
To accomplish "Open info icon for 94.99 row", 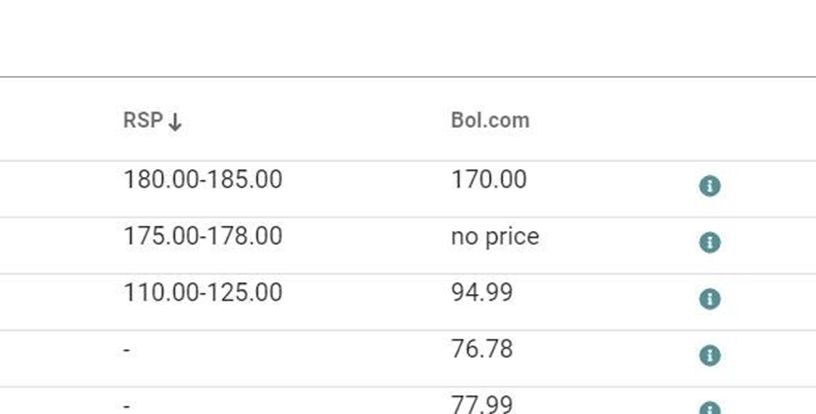I will click(x=709, y=298).
